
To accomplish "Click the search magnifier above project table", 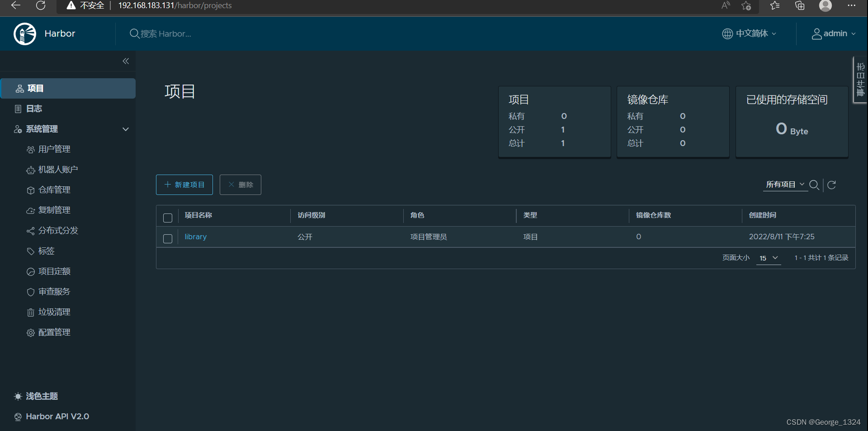I will 814,185.
